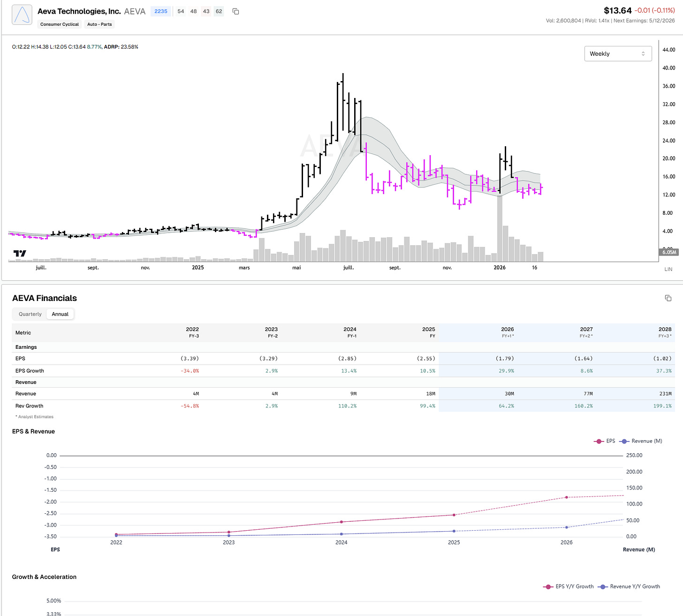Toggle the LIN price scale label
Screen dimensions: 683x616
click(x=668, y=269)
